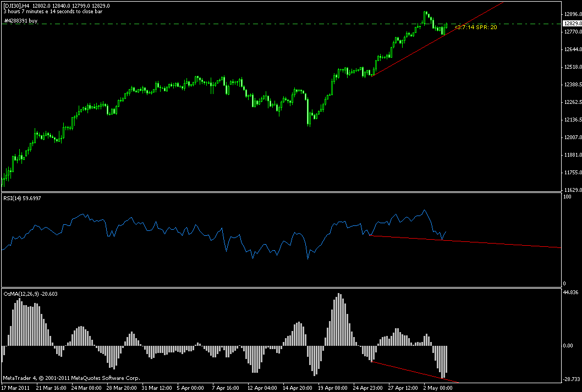Click the OsMA zero level label 0.00

click(x=568, y=346)
